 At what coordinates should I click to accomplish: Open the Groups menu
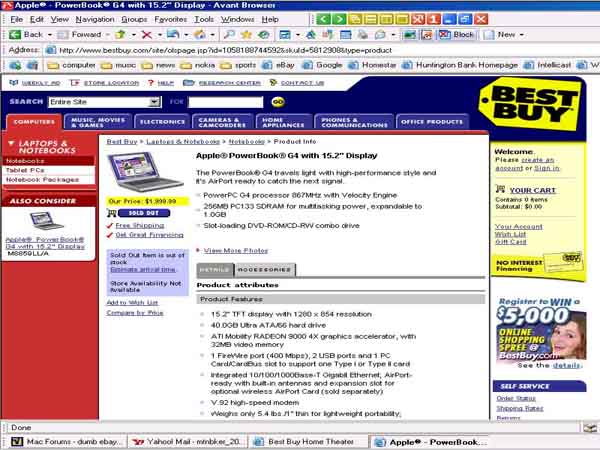134,19
